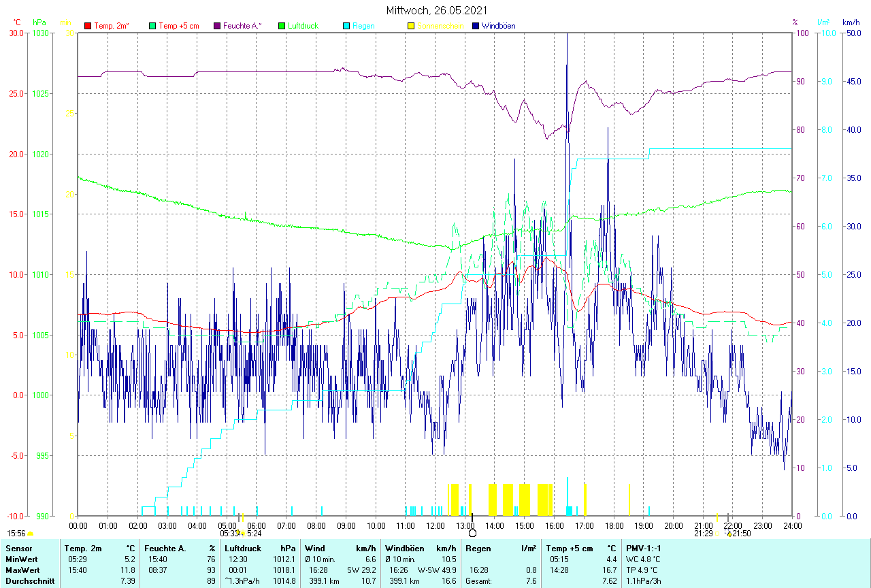Select the Temp. 2m* legend label
This screenshot has height=588, width=871.
point(112,26)
